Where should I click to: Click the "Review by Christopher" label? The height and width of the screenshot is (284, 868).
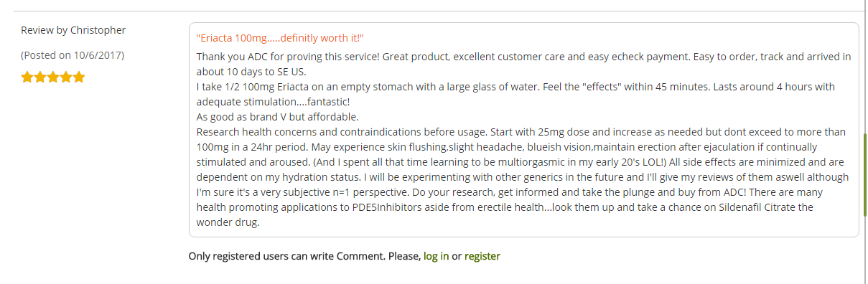click(x=73, y=30)
